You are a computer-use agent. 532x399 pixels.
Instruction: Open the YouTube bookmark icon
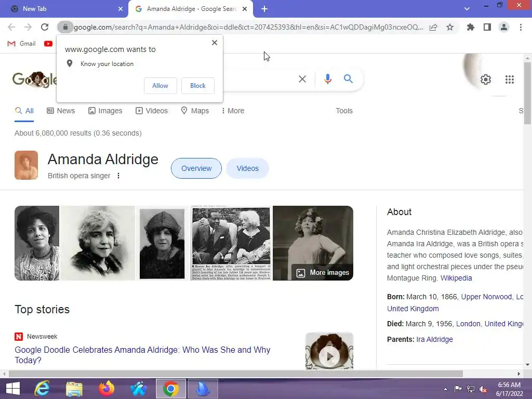[x=48, y=44]
